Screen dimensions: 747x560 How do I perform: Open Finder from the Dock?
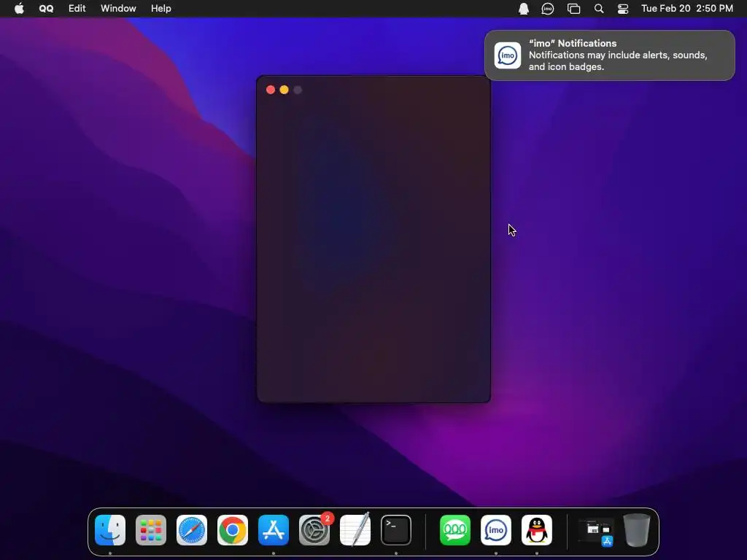click(110, 530)
